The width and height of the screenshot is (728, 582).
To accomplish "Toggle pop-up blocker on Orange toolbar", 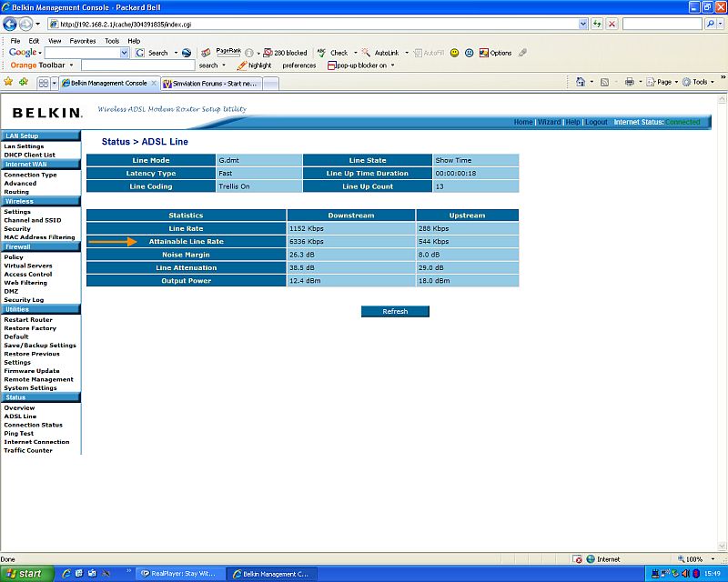I will tap(361, 65).
